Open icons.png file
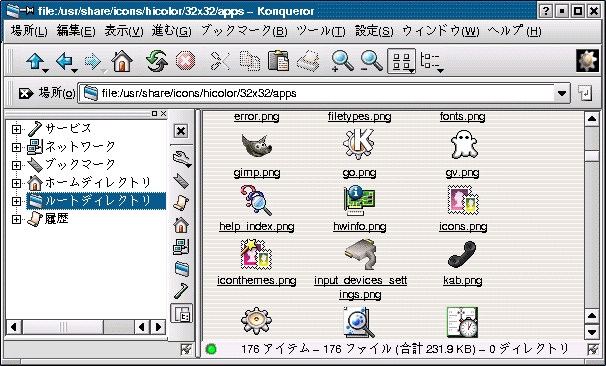Viewport: 606px width, 366px height. pyautogui.click(x=463, y=208)
